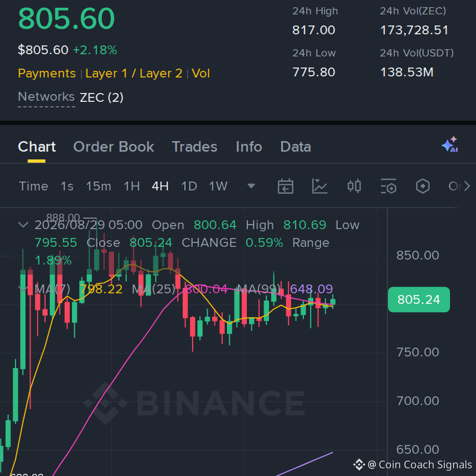Click the 700.00 price axis label
This screenshot has height=476, width=476.
click(x=418, y=401)
